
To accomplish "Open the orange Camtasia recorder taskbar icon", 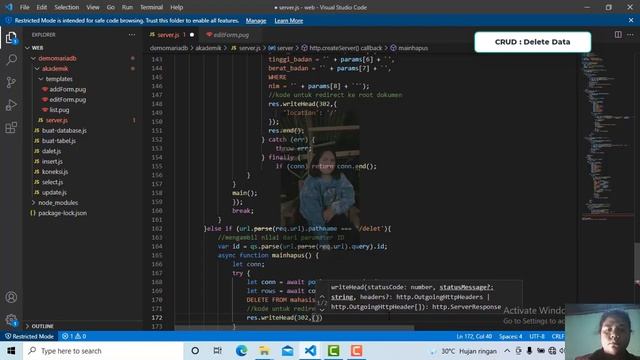I will (x=356, y=351).
